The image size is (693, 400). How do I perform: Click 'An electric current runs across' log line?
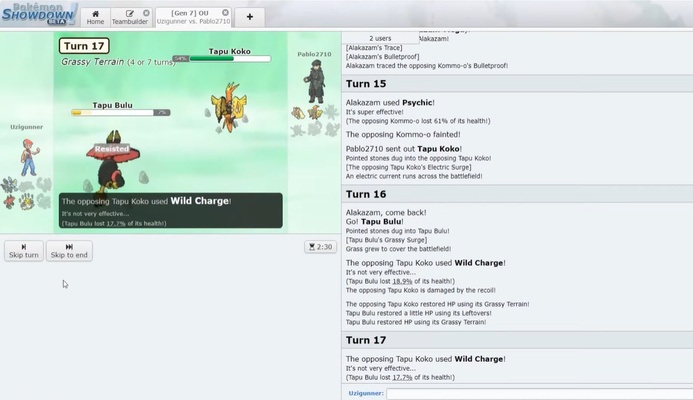[414, 176]
